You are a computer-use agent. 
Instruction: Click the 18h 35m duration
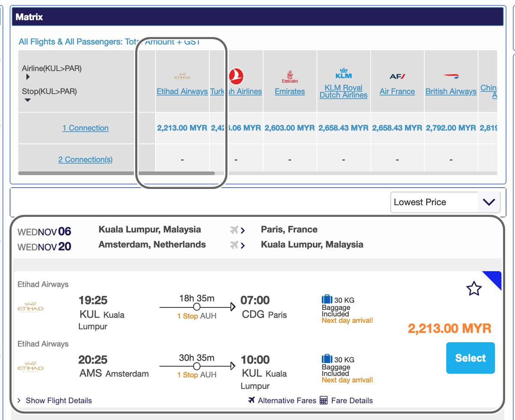click(x=197, y=298)
